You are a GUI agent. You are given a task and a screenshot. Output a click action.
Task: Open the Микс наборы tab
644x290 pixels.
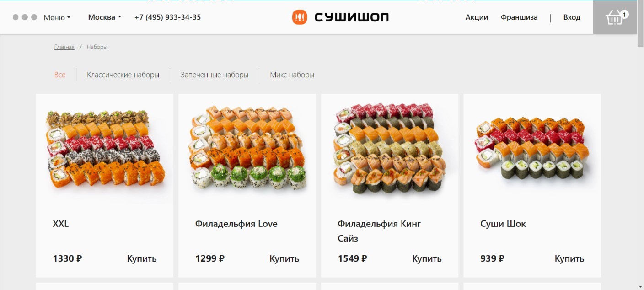[292, 75]
